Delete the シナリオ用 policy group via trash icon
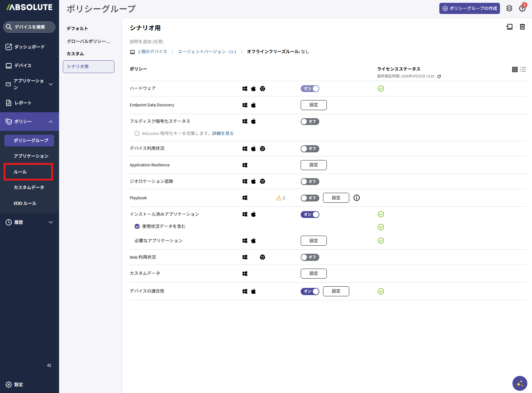 pos(522,27)
